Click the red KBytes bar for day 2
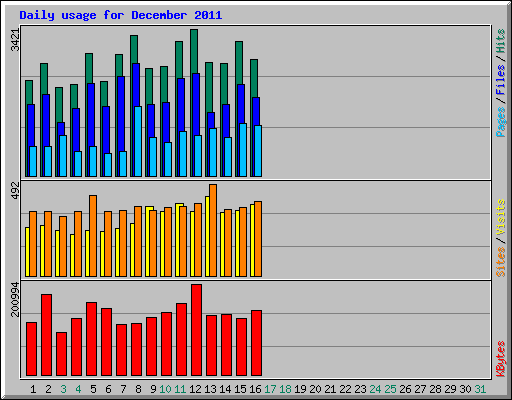The width and height of the screenshot is (512, 400). tap(46, 335)
